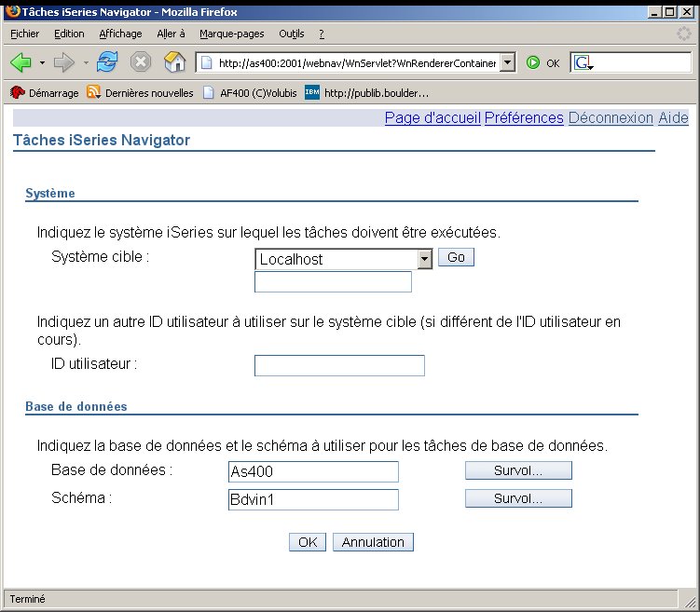Open the Démarrage bookmark
The height and width of the screenshot is (612, 700).
click(44, 93)
